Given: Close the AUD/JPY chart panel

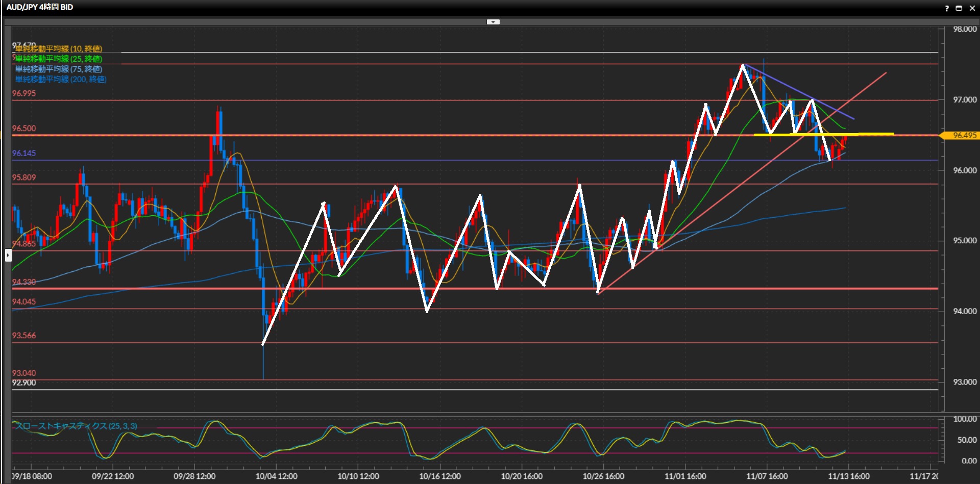Looking at the screenshot, I should (x=971, y=8).
